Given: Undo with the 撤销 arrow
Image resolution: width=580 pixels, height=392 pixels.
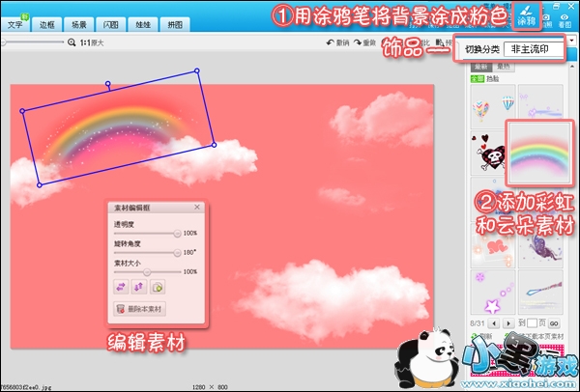Looking at the screenshot, I should pyautogui.click(x=337, y=42).
